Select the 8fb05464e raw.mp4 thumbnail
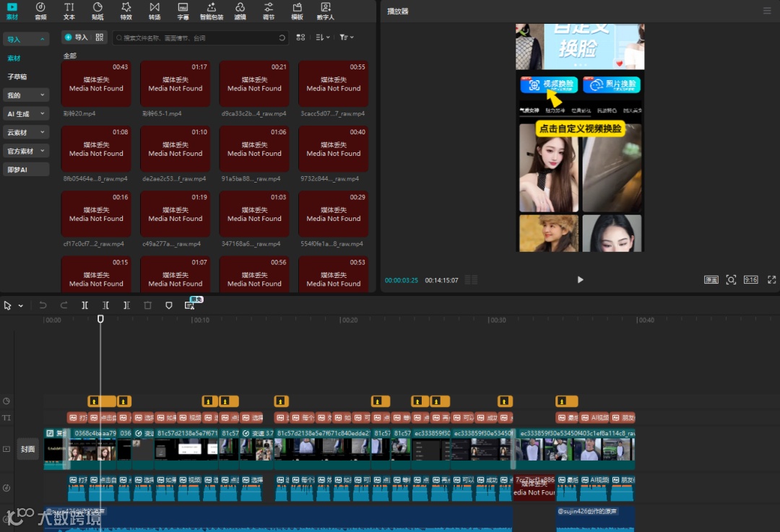This screenshot has height=532, width=780. pos(96,149)
